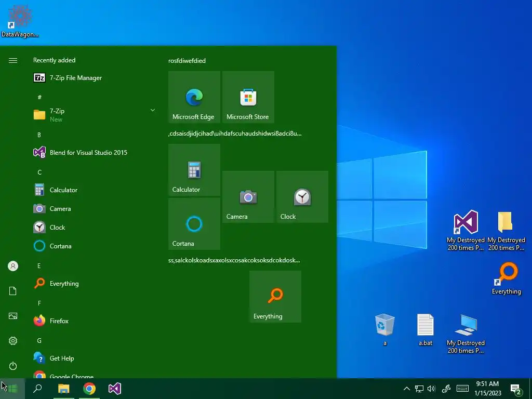
Task: Click the Microsoft Edge tile
Action: pyautogui.click(x=194, y=97)
